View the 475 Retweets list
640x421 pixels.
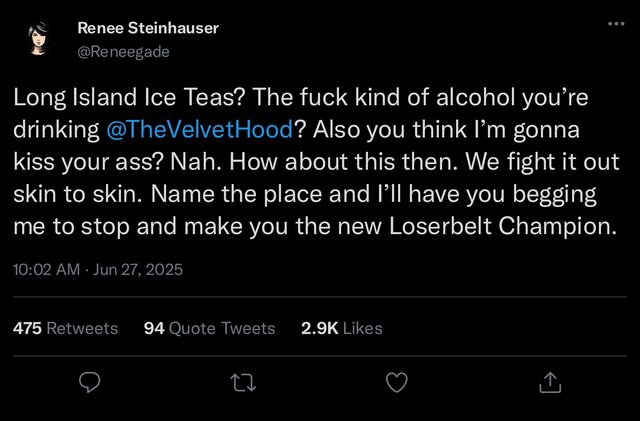65,328
